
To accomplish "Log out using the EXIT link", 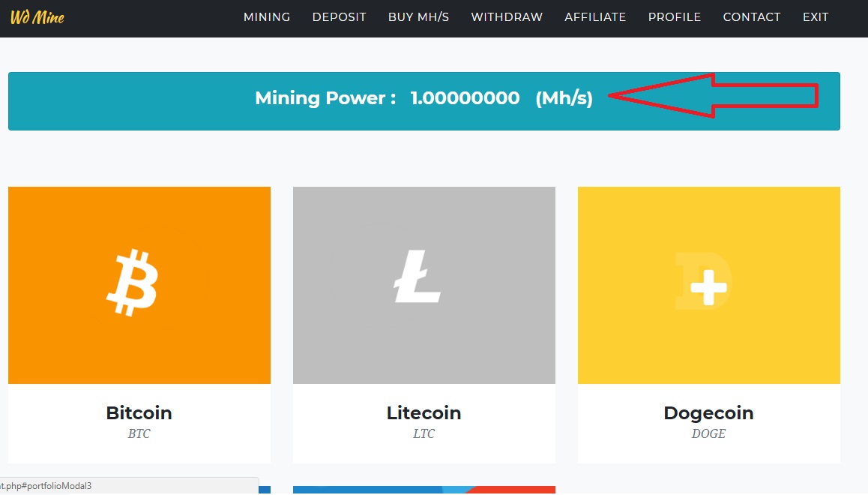I will pos(816,17).
